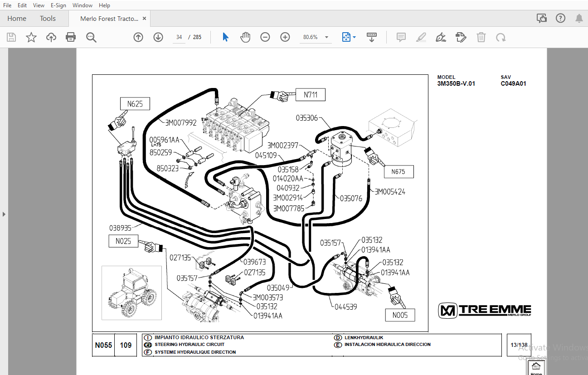588x375 pixels.
Task: Click part number 3M003573
Action: [267, 297]
